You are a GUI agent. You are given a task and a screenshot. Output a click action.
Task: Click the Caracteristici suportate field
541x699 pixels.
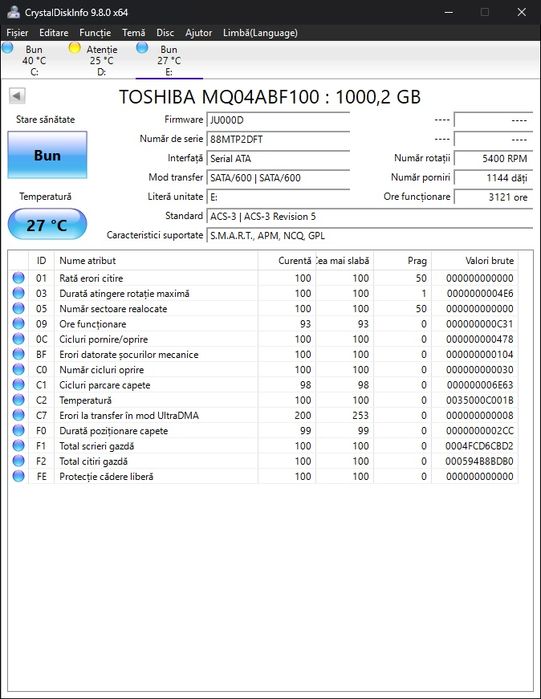pos(369,235)
